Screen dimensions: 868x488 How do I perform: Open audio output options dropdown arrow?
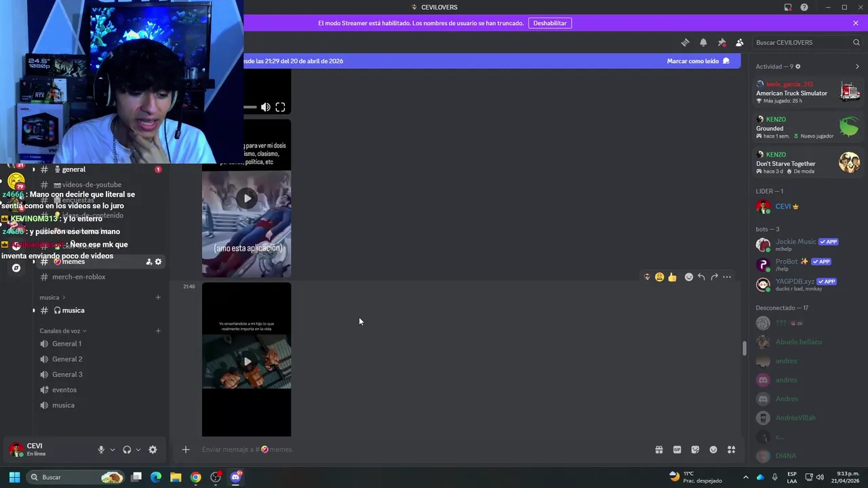coord(138,449)
